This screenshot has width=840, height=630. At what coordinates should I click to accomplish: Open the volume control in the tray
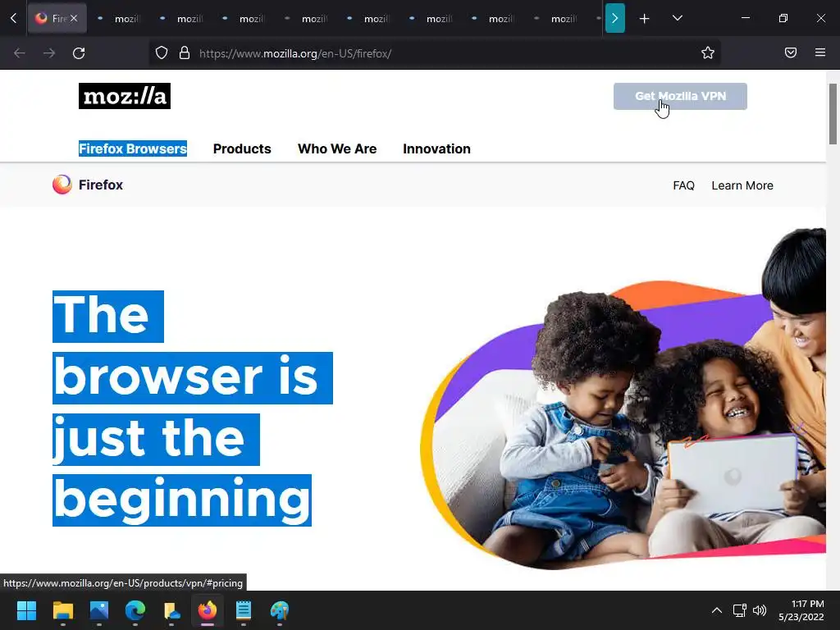(x=760, y=610)
